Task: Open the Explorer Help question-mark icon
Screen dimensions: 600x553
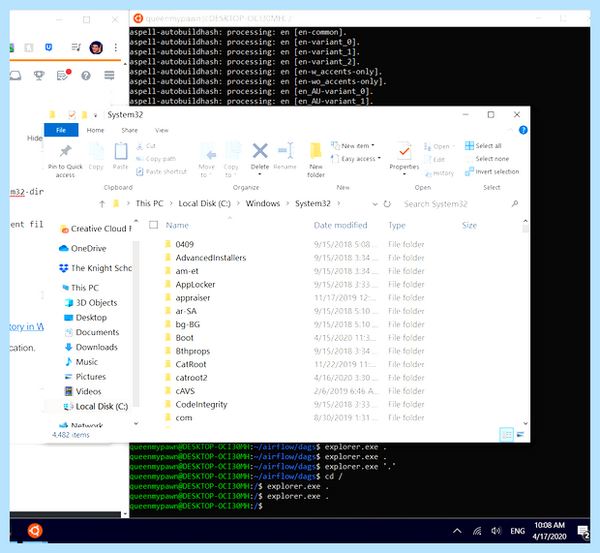Action: point(523,130)
